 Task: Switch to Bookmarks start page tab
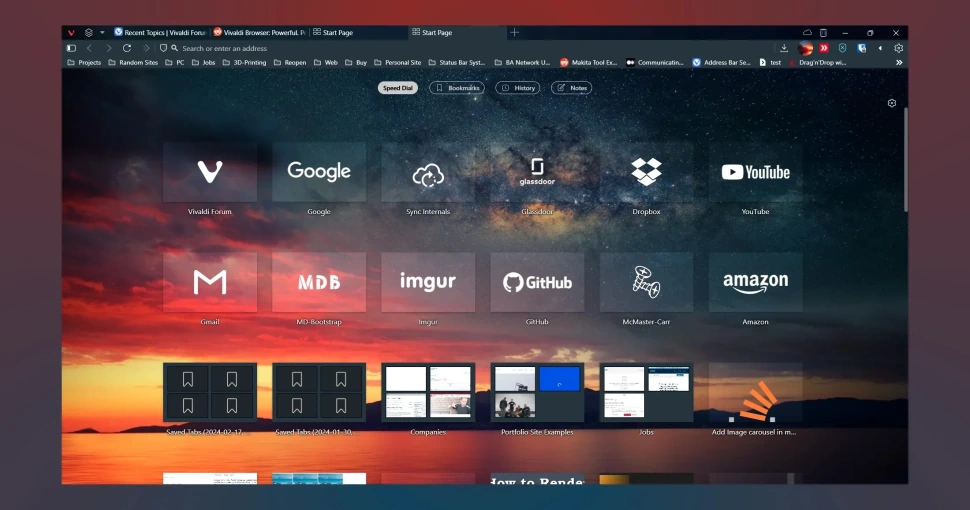(x=457, y=88)
